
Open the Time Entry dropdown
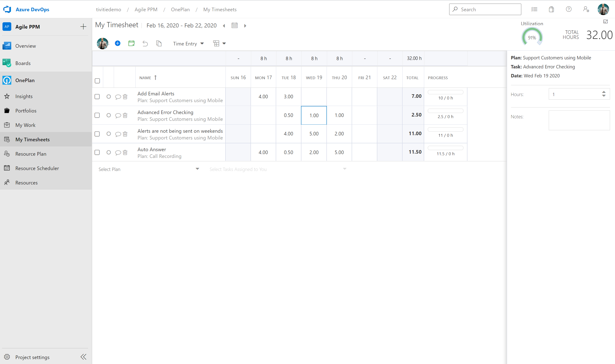coord(188,44)
